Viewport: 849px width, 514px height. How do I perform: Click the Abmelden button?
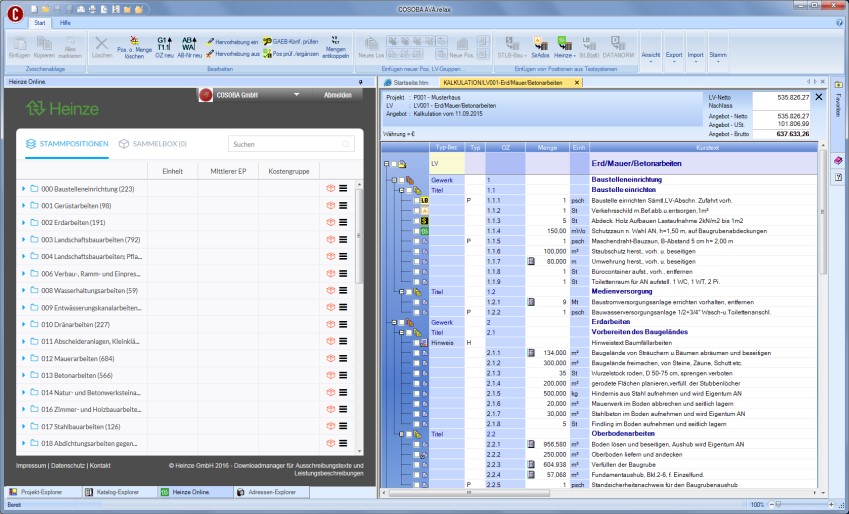[x=338, y=95]
